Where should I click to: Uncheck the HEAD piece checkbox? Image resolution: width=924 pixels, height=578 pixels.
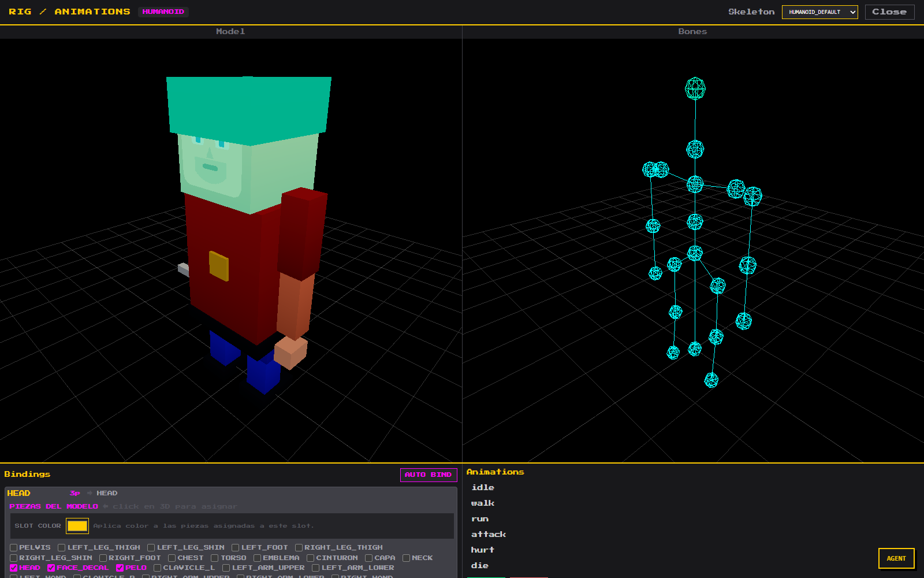14,568
